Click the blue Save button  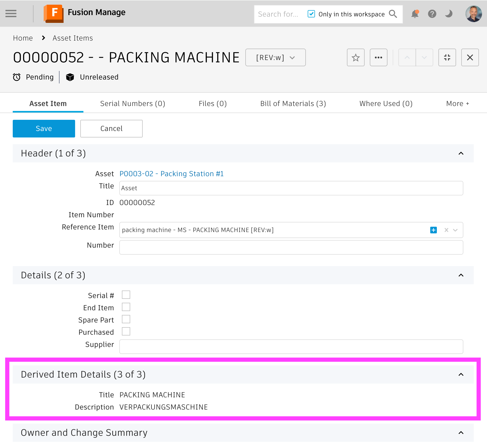click(44, 129)
